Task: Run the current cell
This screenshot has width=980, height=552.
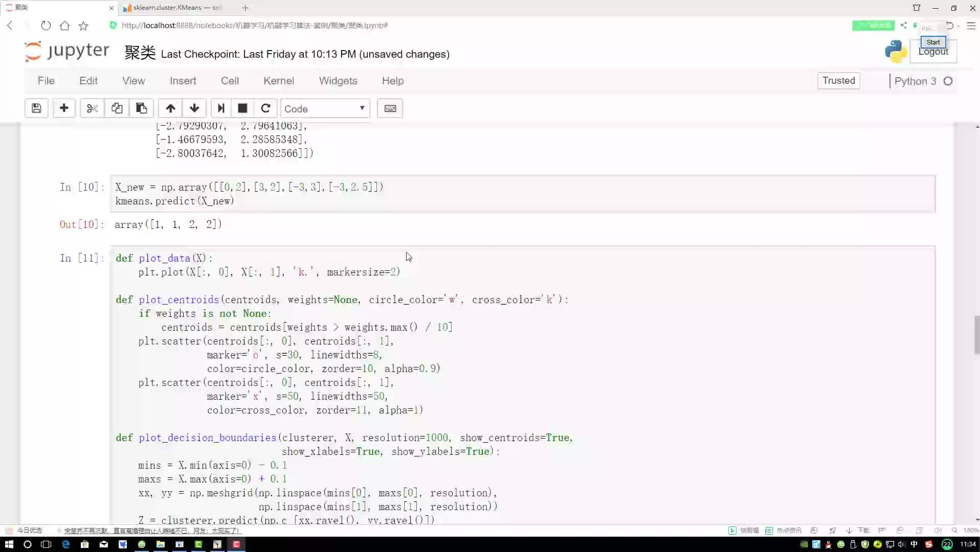Action: [221, 108]
